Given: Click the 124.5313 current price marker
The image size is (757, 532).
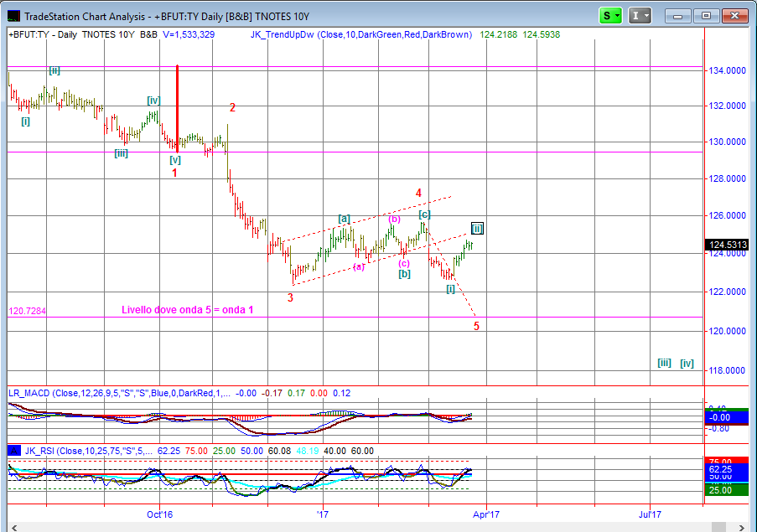Looking at the screenshot, I should coord(727,245).
